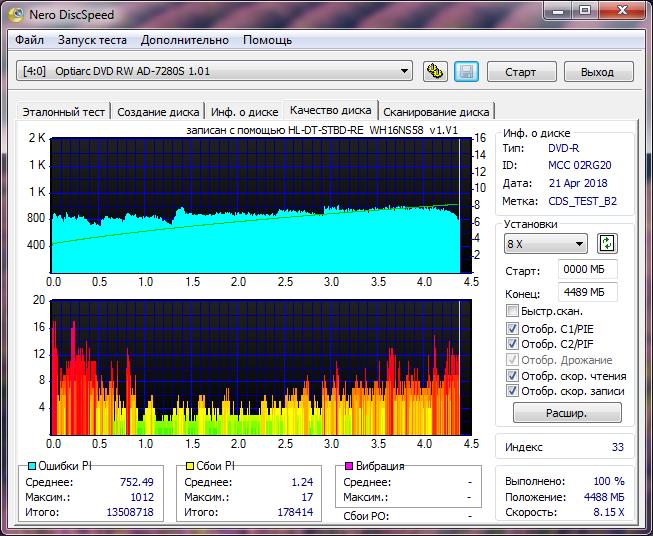Click the Расшир. button

click(x=567, y=413)
